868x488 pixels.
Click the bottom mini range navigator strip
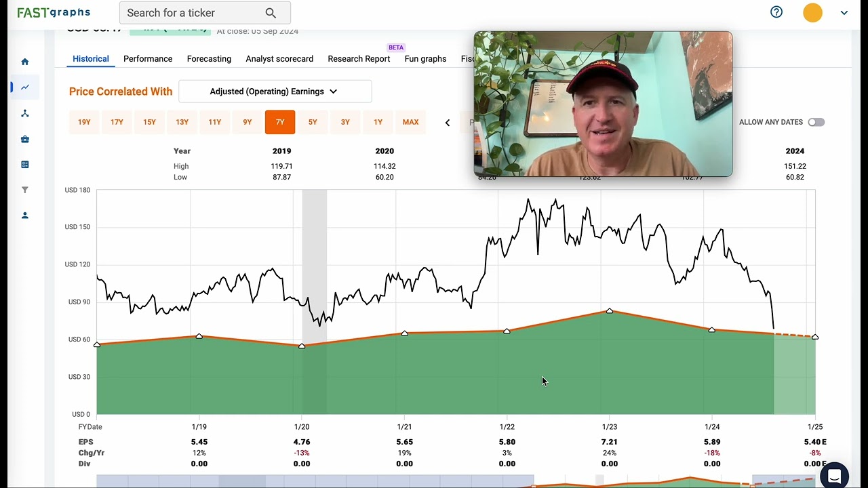[x=456, y=481]
